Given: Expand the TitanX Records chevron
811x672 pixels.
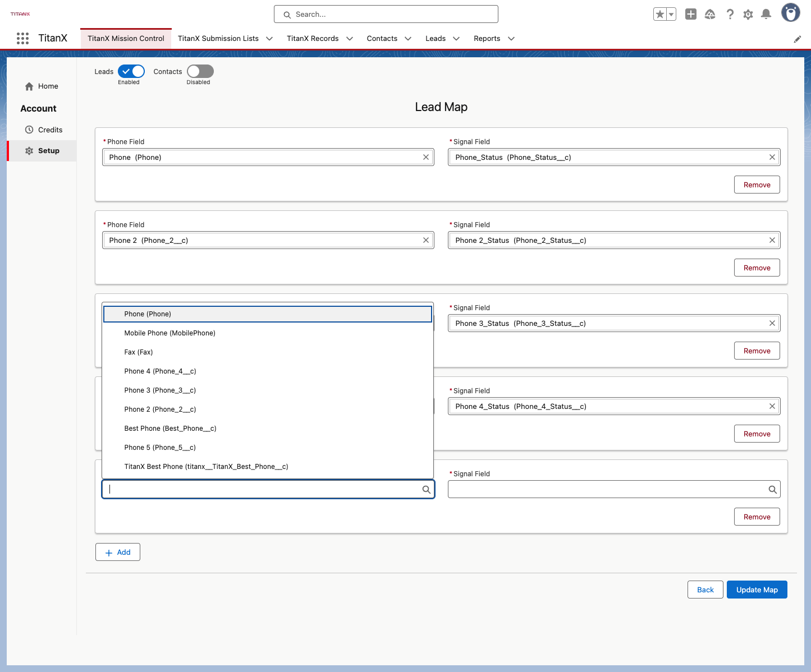Looking at the screenshot, I should (350, 39).
